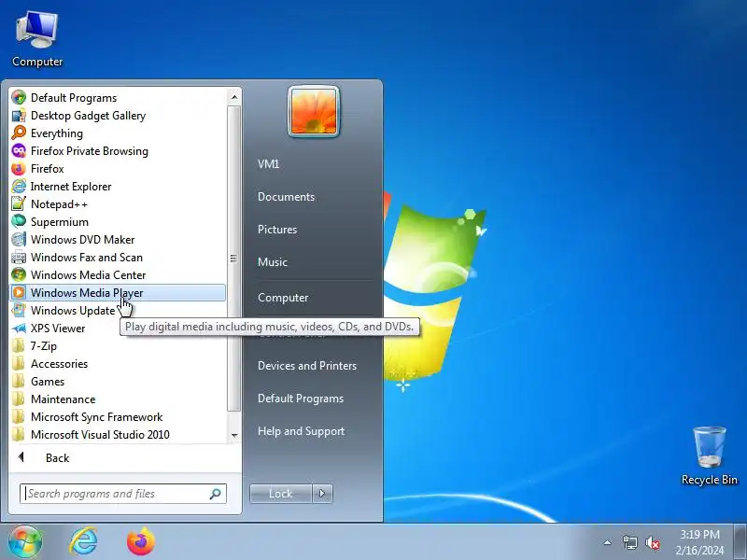Open Computer from Start menu right pane

pyautogui.click(x=283, y=298)
